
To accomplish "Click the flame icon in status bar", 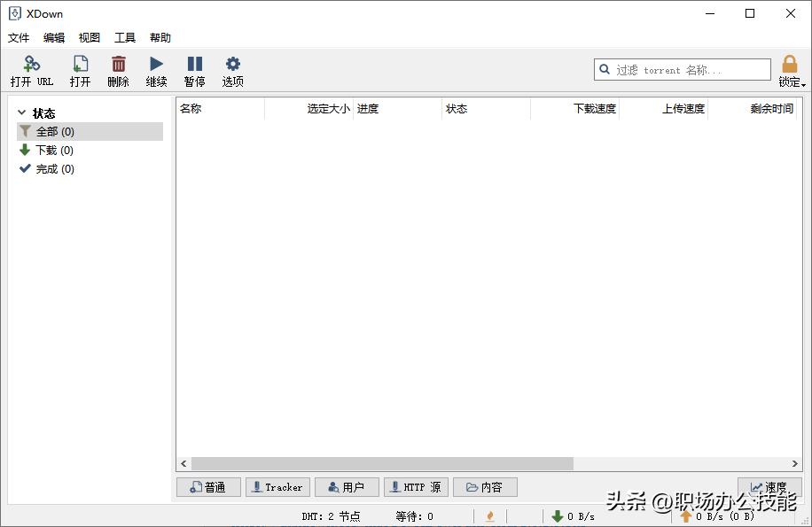I will (490, 516).
